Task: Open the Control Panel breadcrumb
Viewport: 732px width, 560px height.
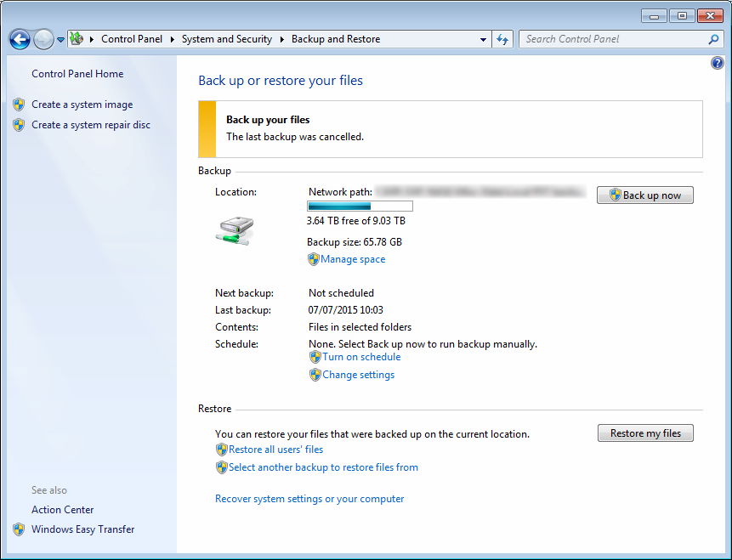Action: (x=132, y=39)
